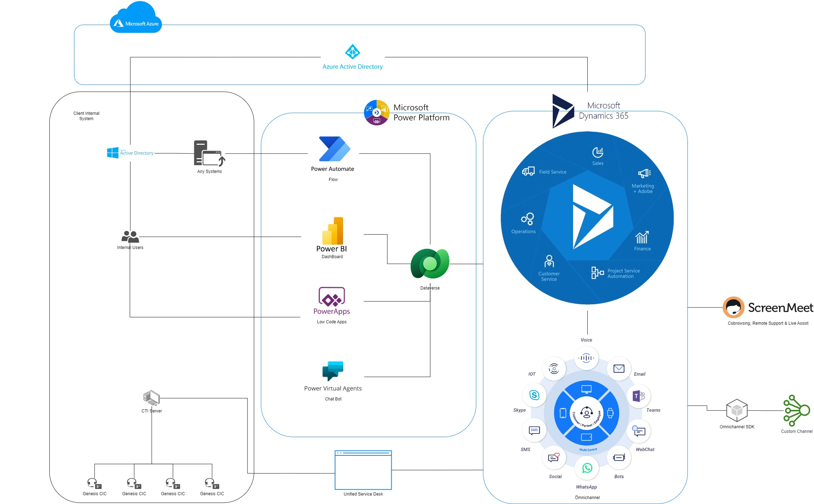
Task: Click the Voice channel icon
Action: [x=586, y=358]
